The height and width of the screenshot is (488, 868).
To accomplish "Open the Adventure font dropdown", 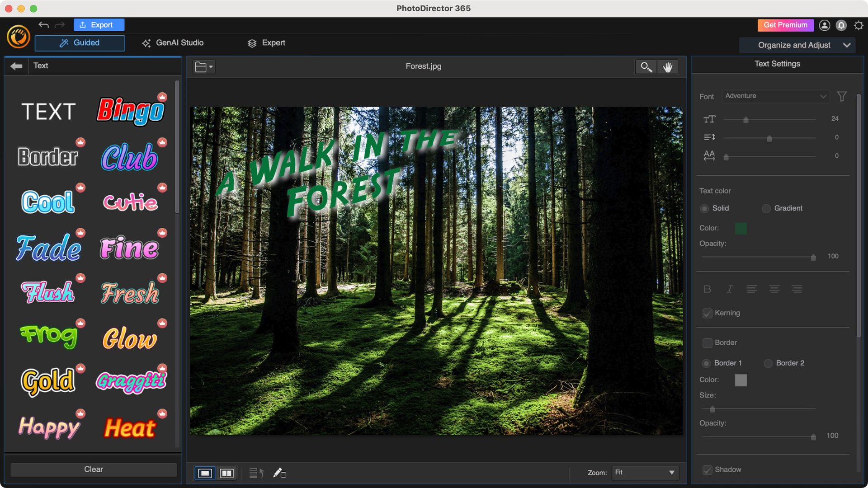I will (775, 96).
